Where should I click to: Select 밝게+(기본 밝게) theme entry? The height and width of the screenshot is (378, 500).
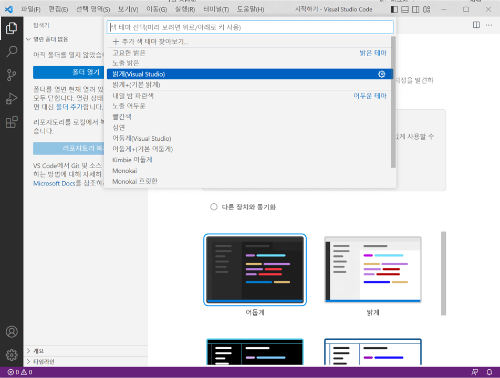point(250,85)
